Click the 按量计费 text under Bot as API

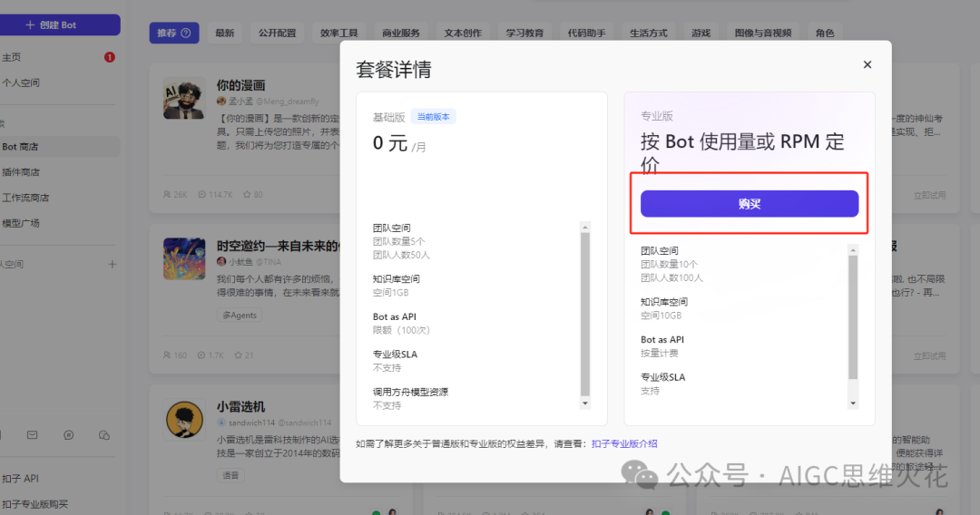tap(660, 354)
